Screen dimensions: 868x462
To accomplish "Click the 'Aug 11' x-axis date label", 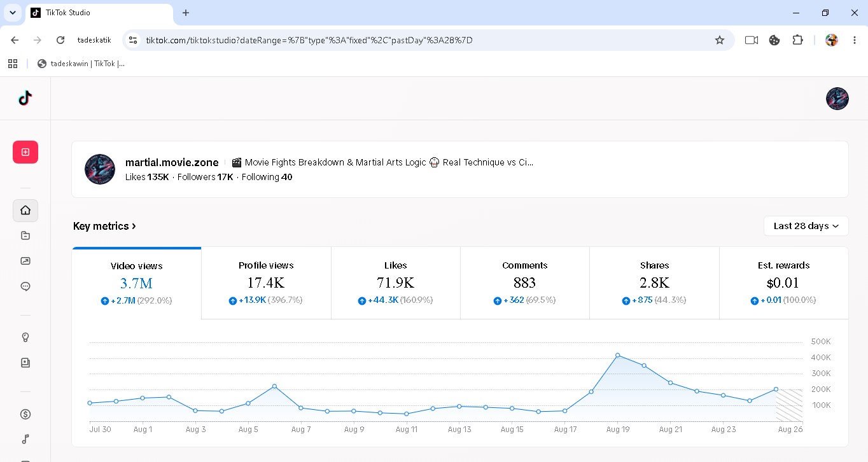I will (x=407, y=430).
